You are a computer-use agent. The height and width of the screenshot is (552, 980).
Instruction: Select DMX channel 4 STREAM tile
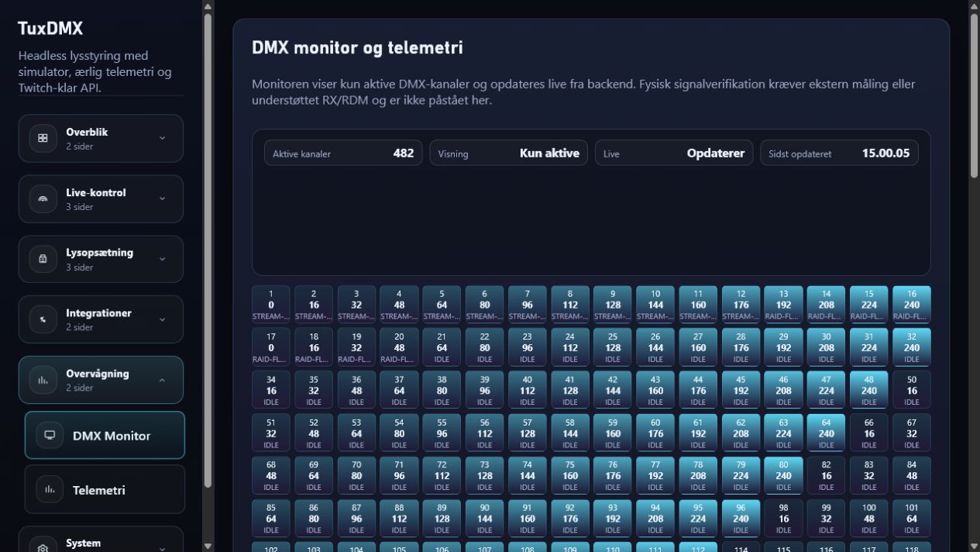click(x=399, y=305)
